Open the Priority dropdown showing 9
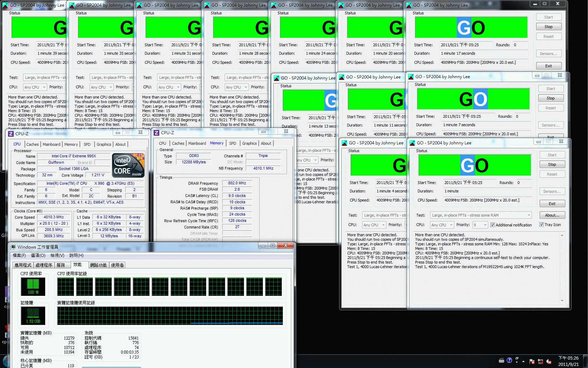 point(480,225)
